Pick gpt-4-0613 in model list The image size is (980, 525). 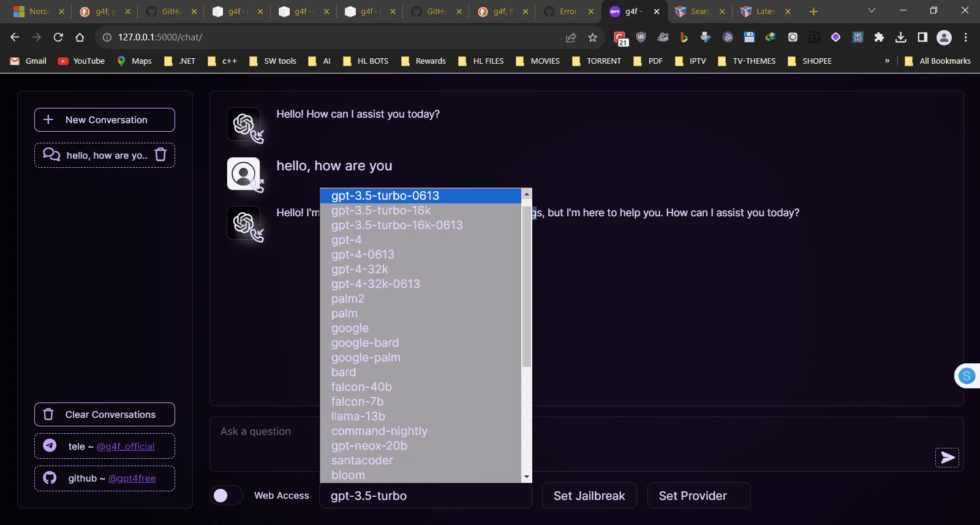(421, 255)
